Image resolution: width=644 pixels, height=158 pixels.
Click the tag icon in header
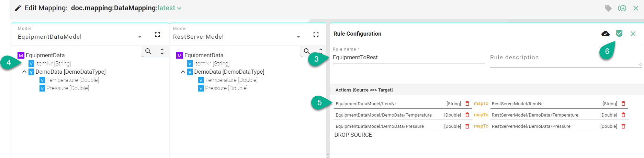tap(608, 8)
